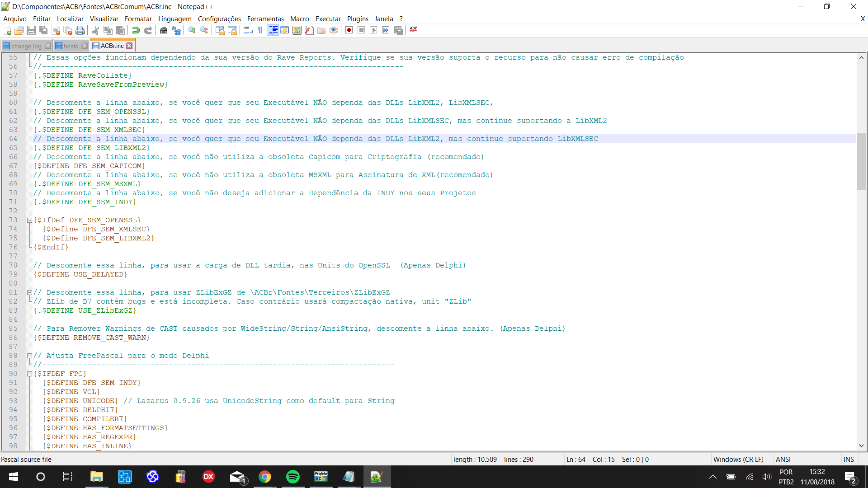Open the Executar menu
The width and height of the screenshot is (868, 488).
coord(328,19)
